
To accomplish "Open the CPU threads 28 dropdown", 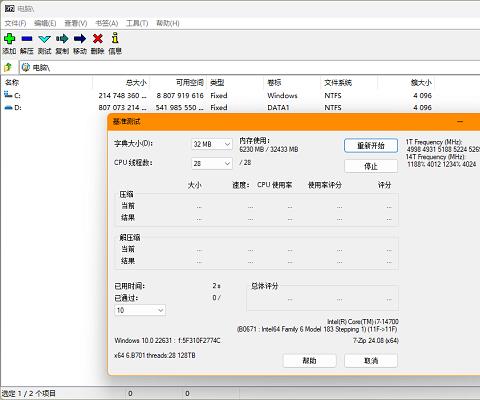I will coord(212,163).
